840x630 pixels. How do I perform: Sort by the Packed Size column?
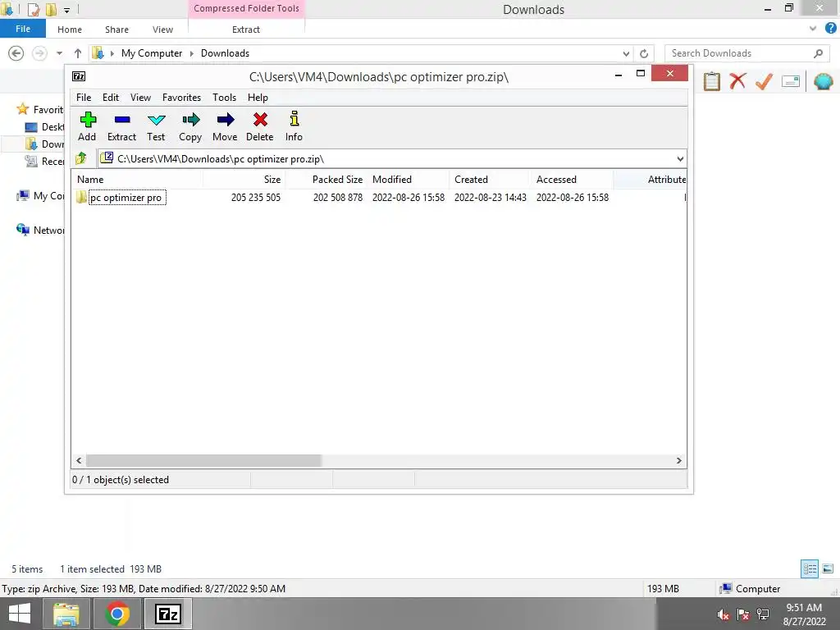click(326, 180)
